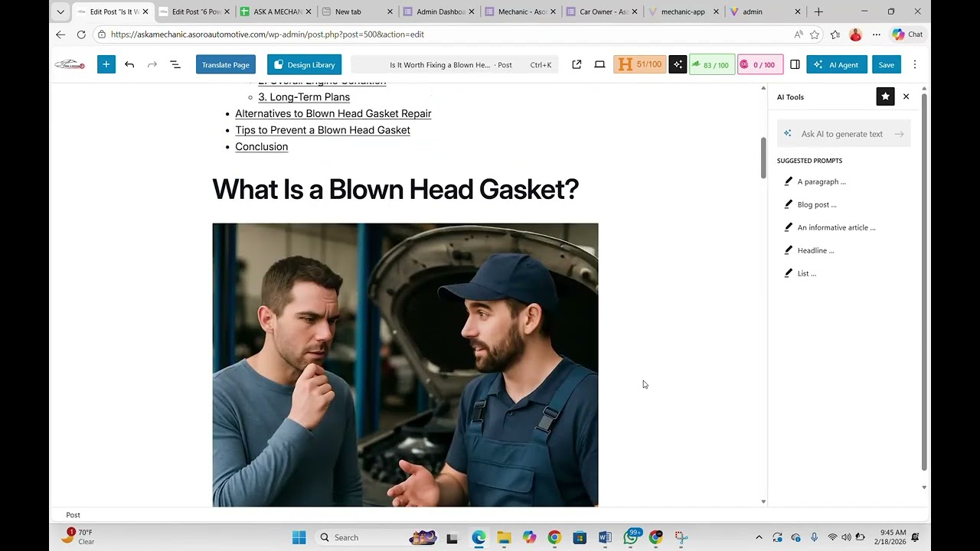Viewport: 980px width, 551px height.
Task: Open the site logo in editor toolbar
Action: click(70, 65)
